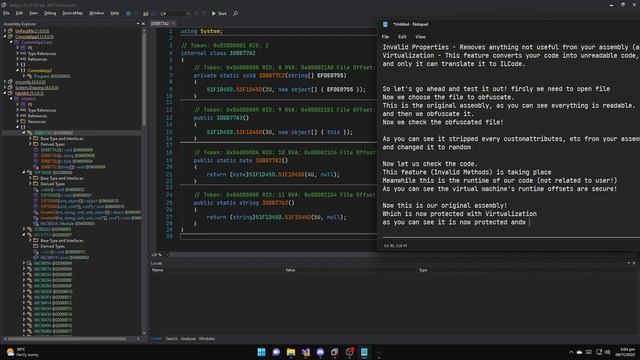Click Notepad line 'Now we check the obfuscated file!'
Screen dimensions: 640x360
(443, 122)
